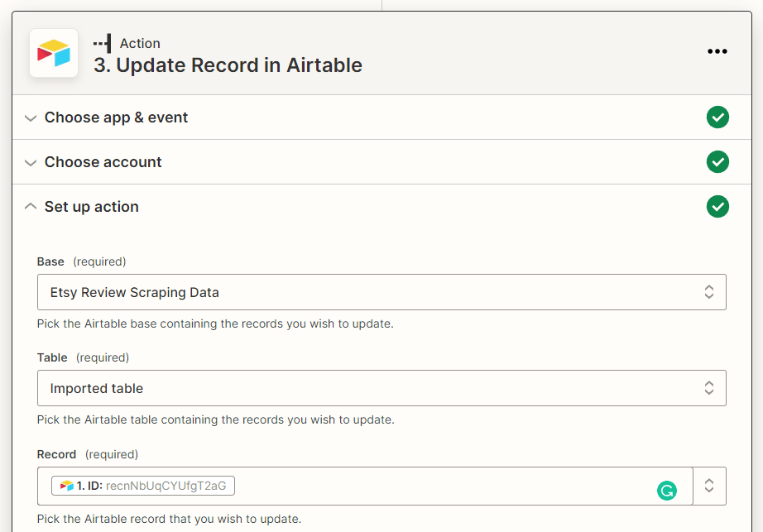Click green checkmark beside Choose account
The height and width of the screenshot is (532, 763).
[x=717, y=162]
